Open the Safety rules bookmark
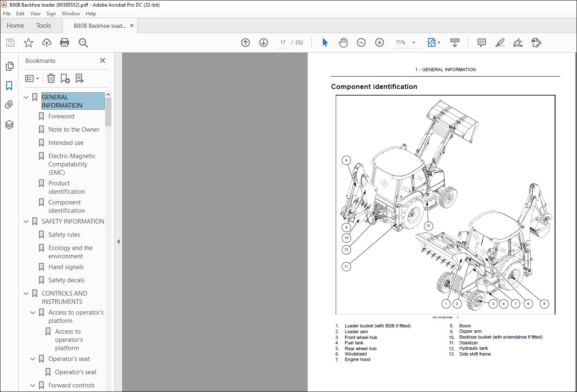This screenshot has height=392, width=577. click(x=64, y=235)
